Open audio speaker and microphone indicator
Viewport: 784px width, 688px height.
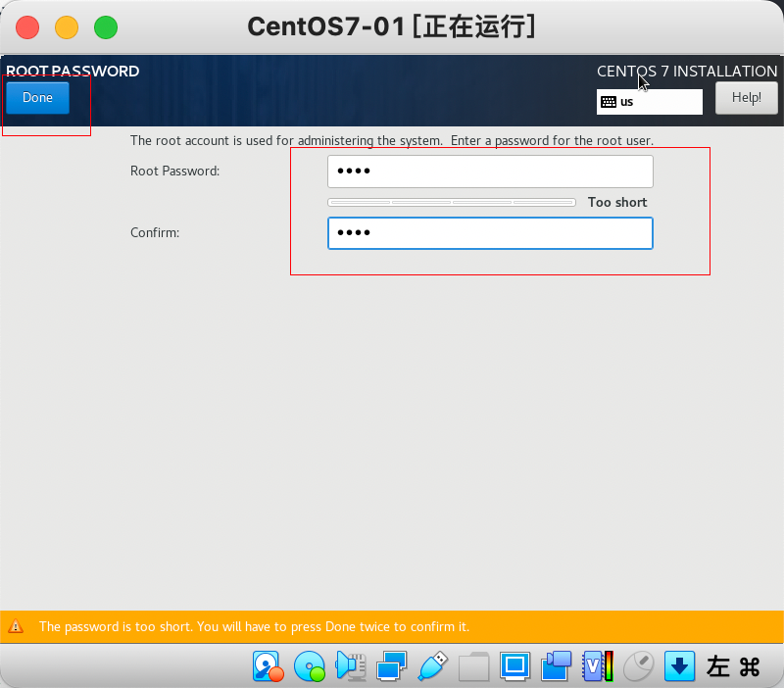351,666
